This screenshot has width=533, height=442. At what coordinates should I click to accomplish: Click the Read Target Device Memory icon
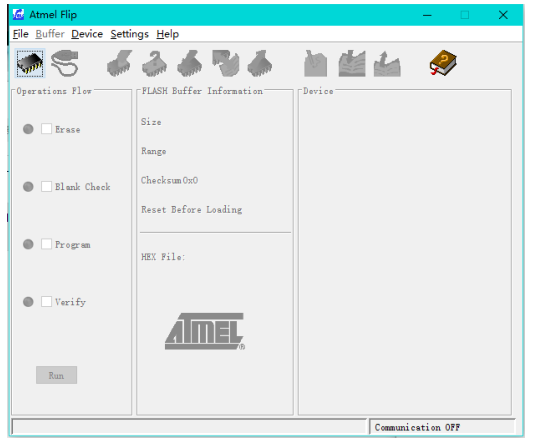pyautogui.click(x=259, y=63)
